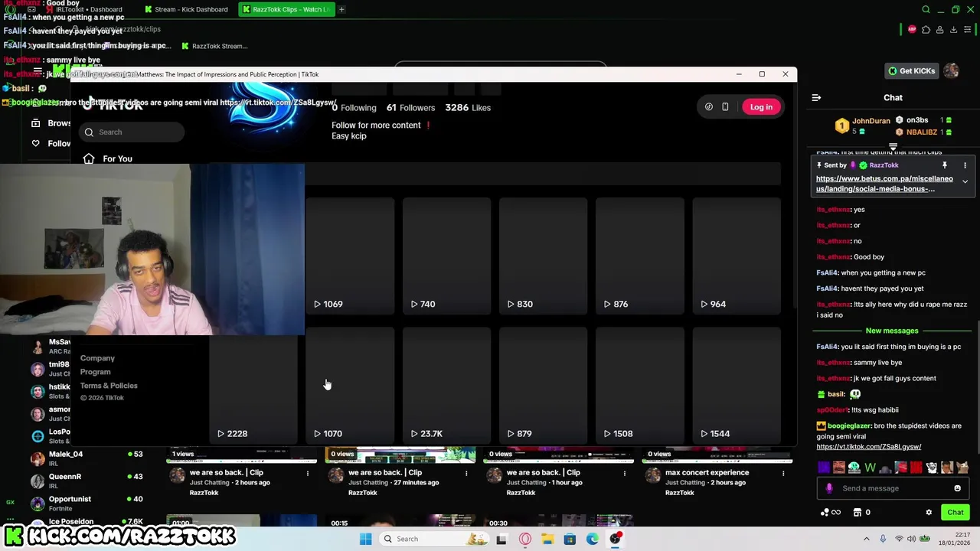This screenshot has width=980, height=551.
Task: Open the ABP adblock extension icon
Action: 912,29
